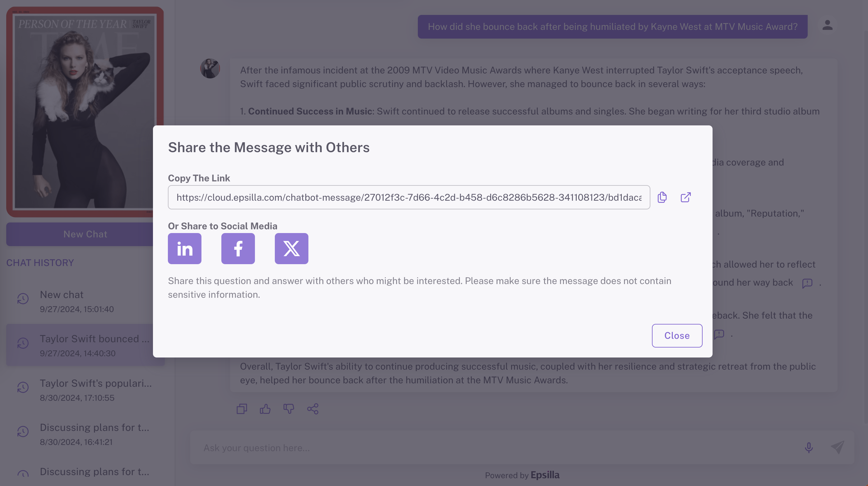Click the Epsilla link in footer

click(545, 475)
